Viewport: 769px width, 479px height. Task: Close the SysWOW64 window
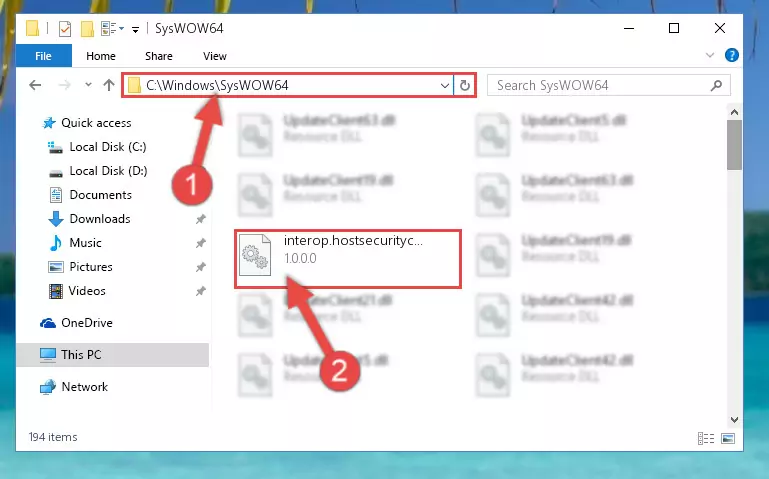click(719, 28)
